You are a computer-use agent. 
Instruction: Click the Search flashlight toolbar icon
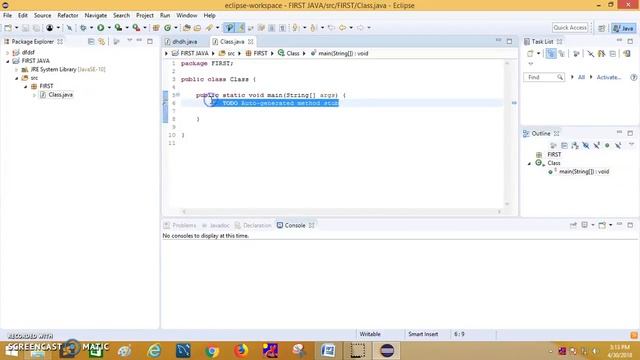209,28
